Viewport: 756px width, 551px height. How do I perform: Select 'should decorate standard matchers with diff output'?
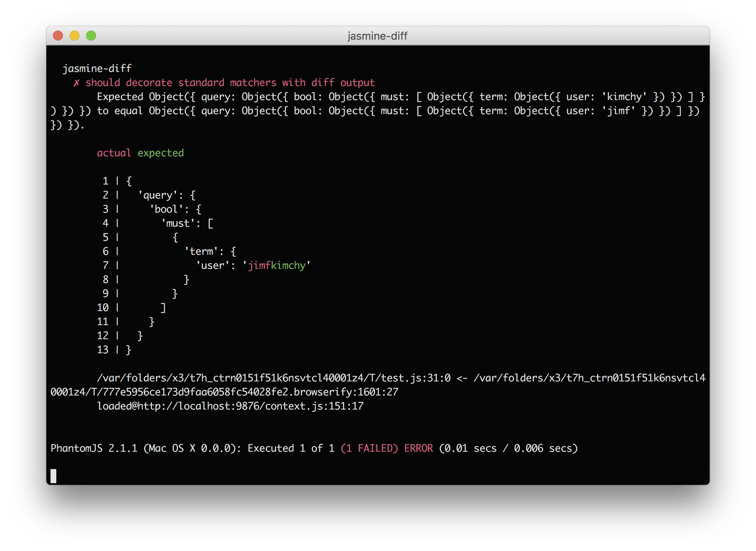pos(230,83)
